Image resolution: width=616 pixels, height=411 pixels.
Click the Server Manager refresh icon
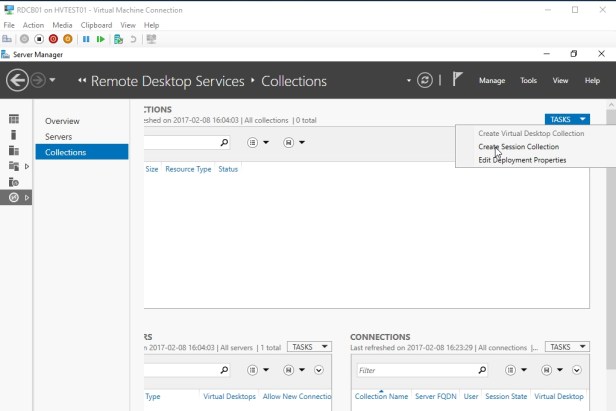pos(426,80)
